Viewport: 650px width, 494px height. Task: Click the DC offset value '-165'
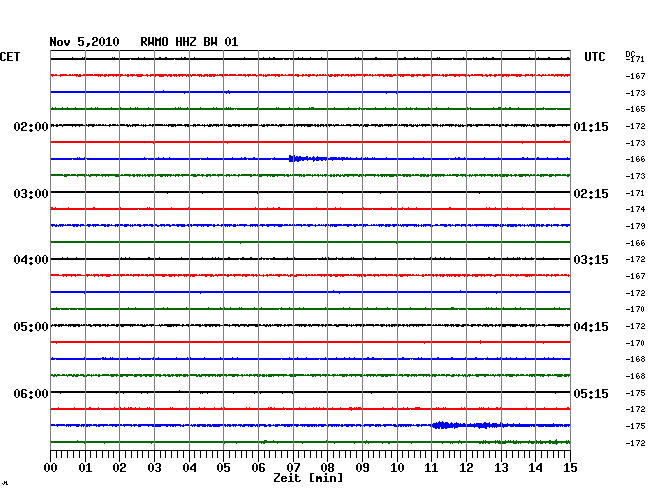tap(635, 109)
